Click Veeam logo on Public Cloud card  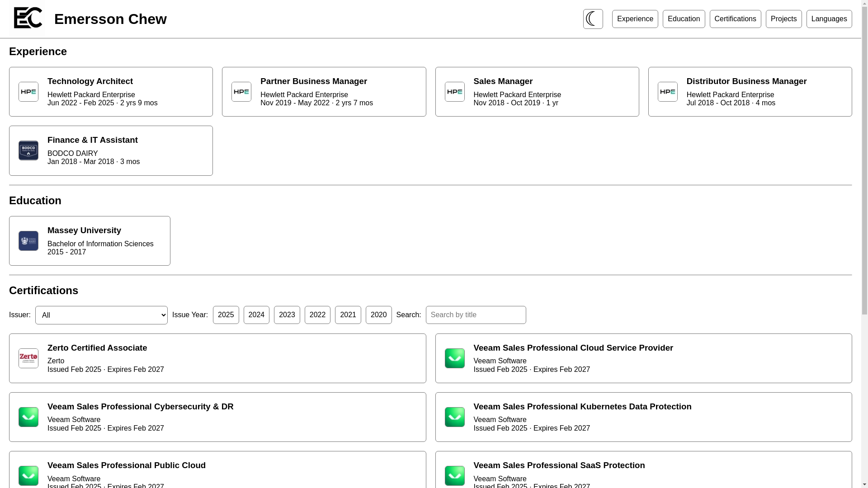[28, 476]
